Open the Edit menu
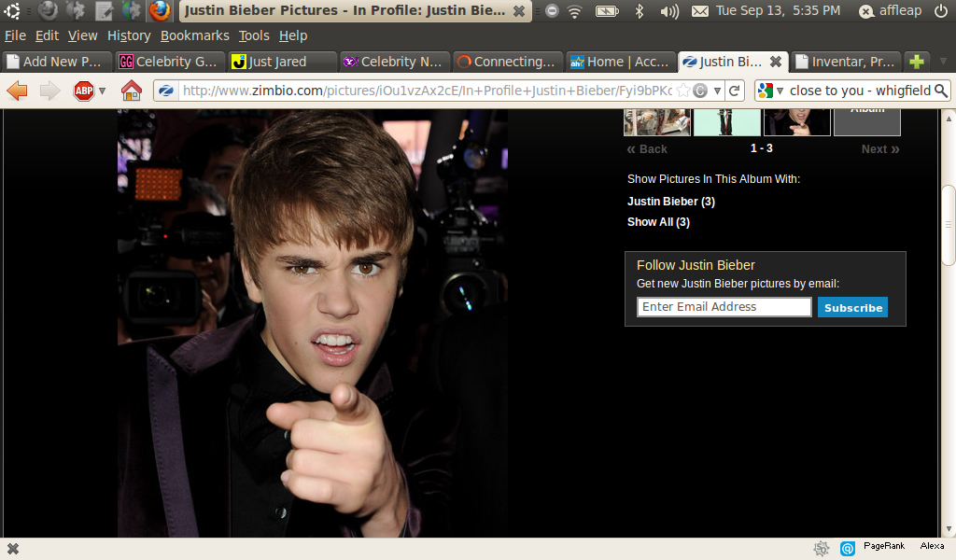 (x=47, y=36)
